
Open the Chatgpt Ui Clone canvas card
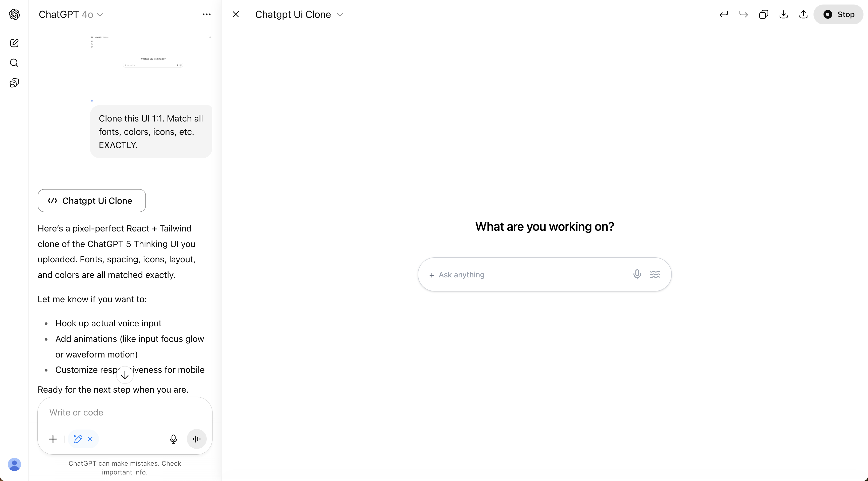92,201
